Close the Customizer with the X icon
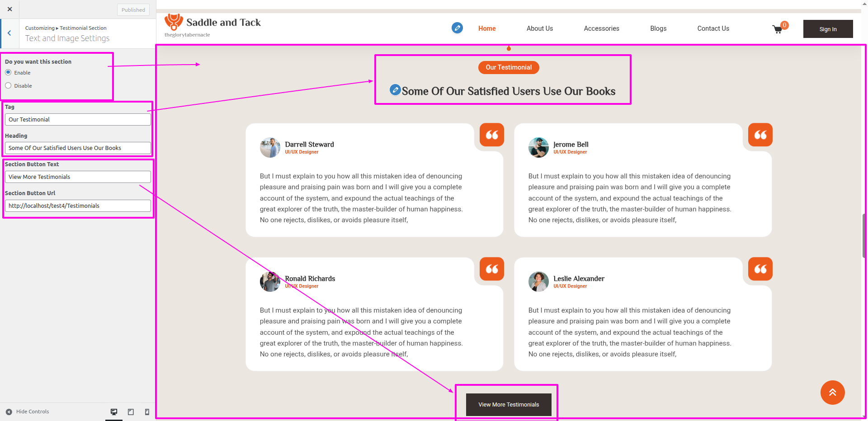The width and height of the screenshot is (868, 421). pyautogui.click(x=9, y=9)
